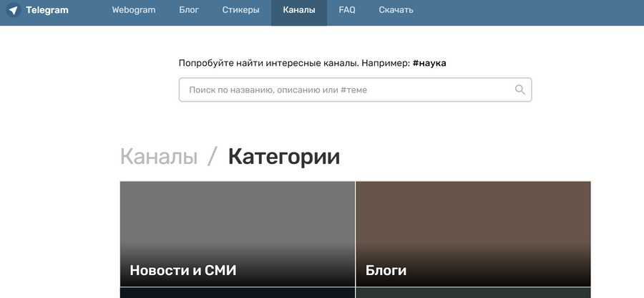Select the active Каналы tab in header
644x298 pixels.
click(x=299, y=11)
